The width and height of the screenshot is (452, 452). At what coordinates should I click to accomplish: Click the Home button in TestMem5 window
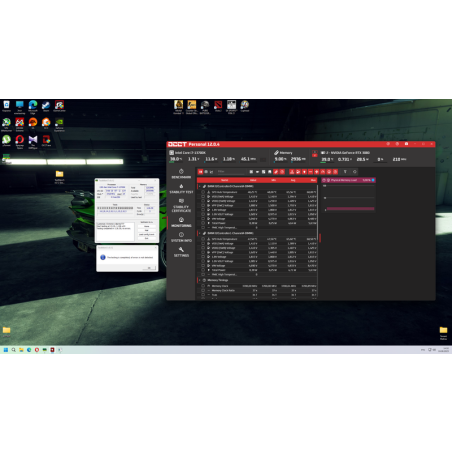[x=147, y=226]
